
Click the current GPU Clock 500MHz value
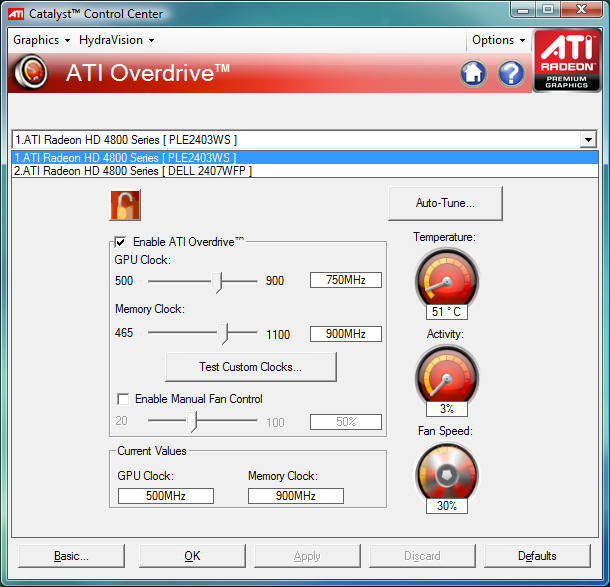click(166, 496)
